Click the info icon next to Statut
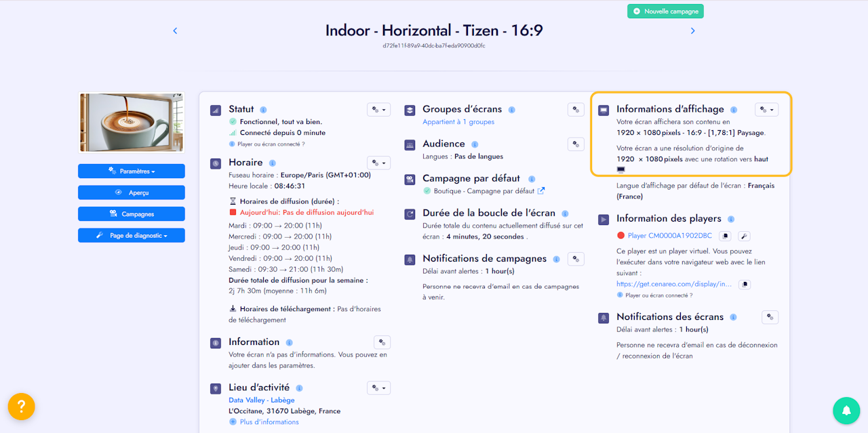Image resolution: width=868 pixels, height=433 pixels. click(263, 110)
